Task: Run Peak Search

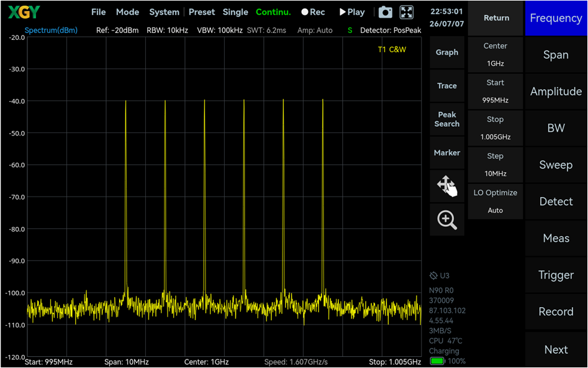Action: tap(447, 119)
